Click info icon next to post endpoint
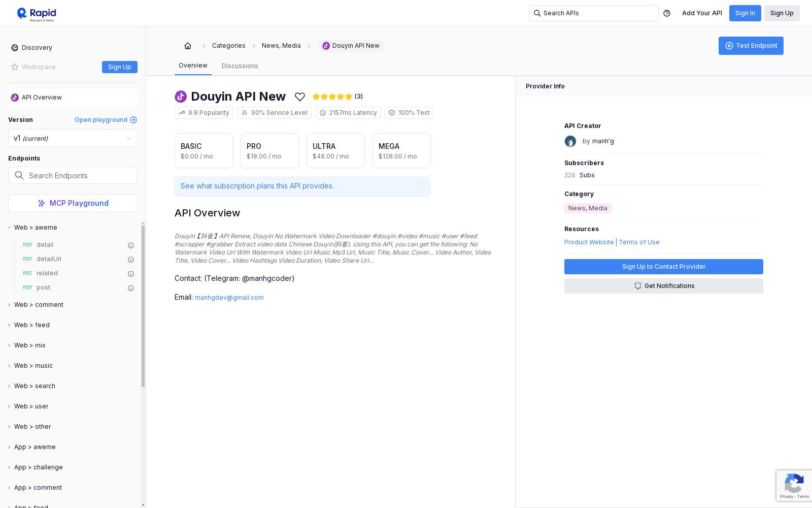The height and width of the screenshot is (508, 812). (131, 288)
